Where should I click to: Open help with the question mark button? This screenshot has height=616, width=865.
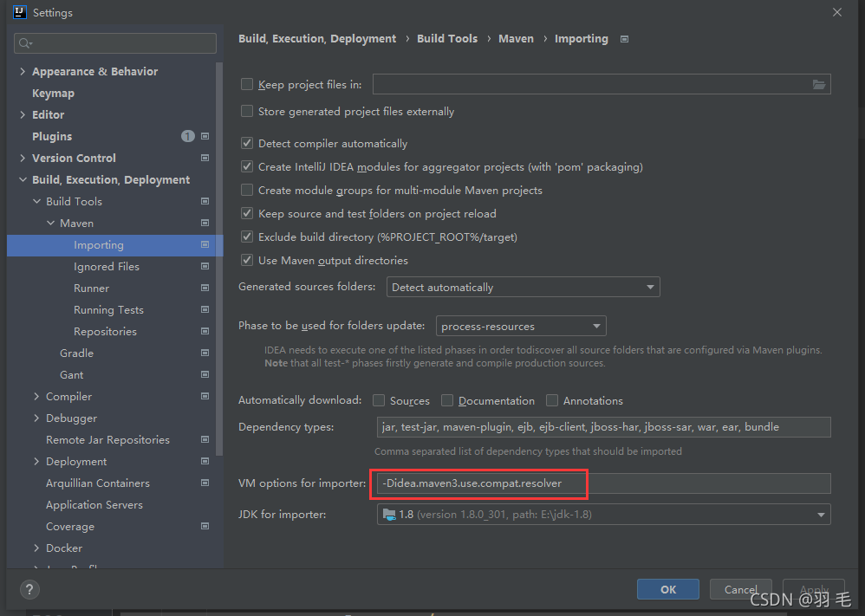(x=29, y=589)
